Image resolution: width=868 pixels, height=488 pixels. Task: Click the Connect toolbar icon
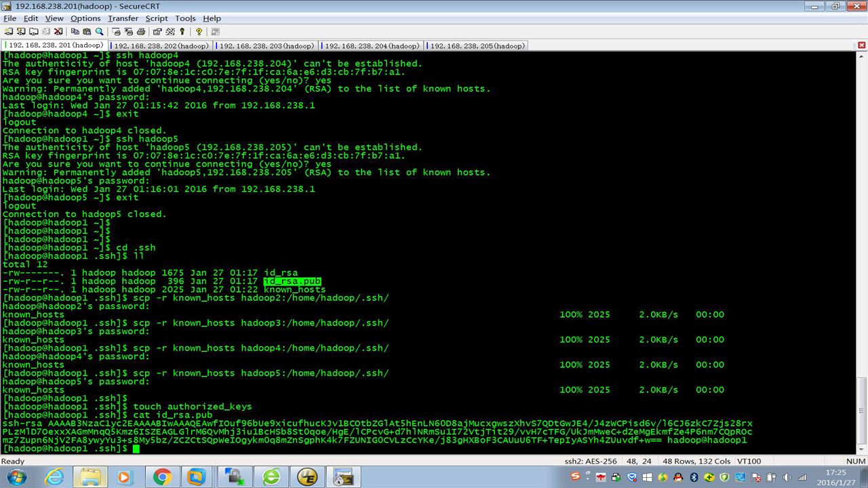pos(9,31)
